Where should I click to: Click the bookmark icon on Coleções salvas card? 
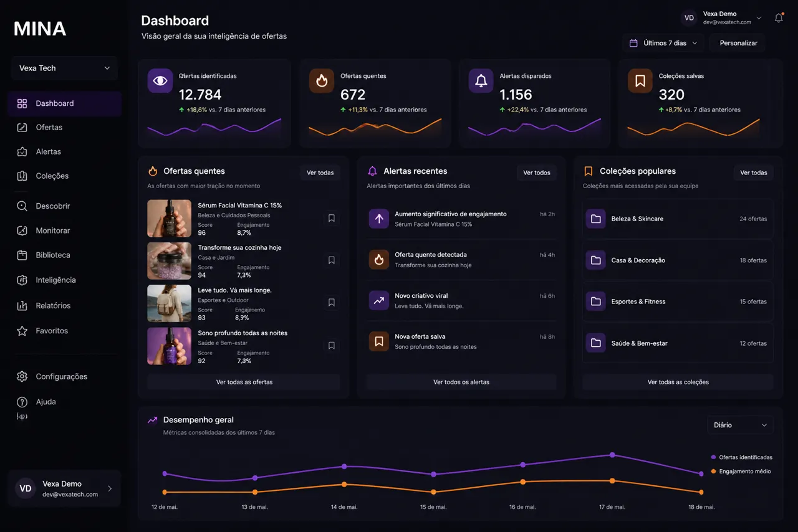point(640,81)
